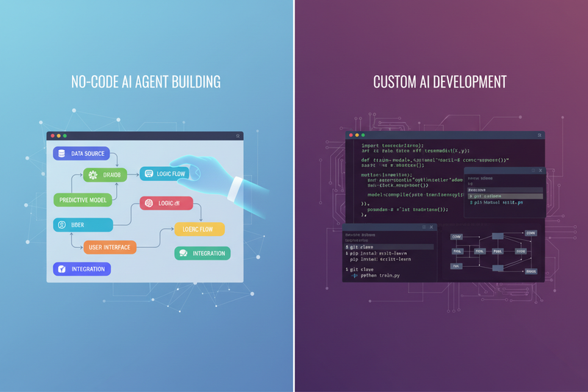Select the PREDICTIVE MODEL node
The width and height of the screenshot is (588, 392).
(x=83, y=200)
